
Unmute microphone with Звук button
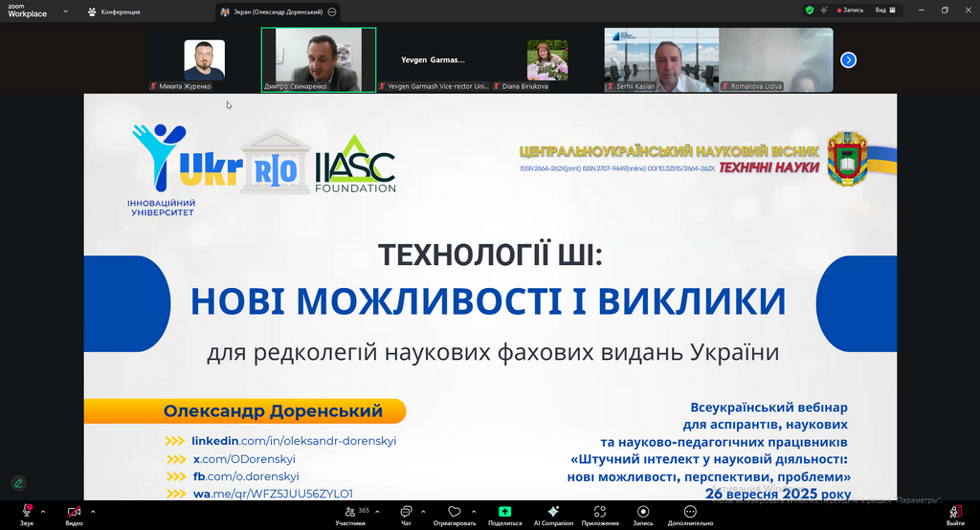click(x=26, y=513)
